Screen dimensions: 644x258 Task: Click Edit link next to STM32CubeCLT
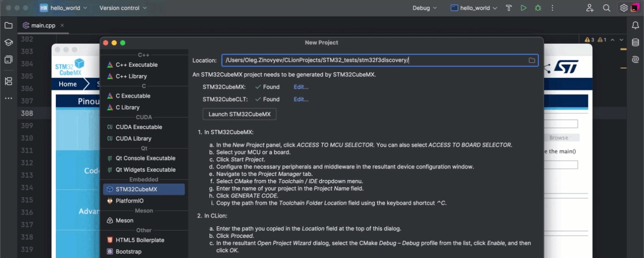tap(301, 99)
